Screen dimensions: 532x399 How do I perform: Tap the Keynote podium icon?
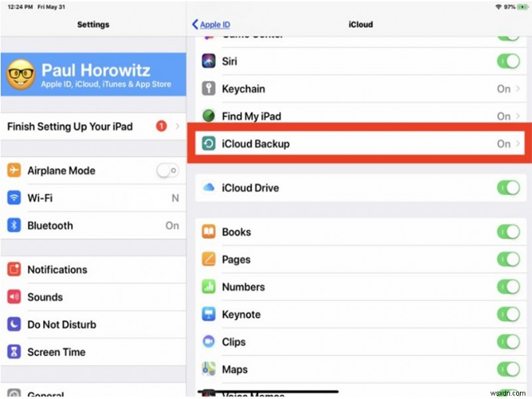point(209,314)
